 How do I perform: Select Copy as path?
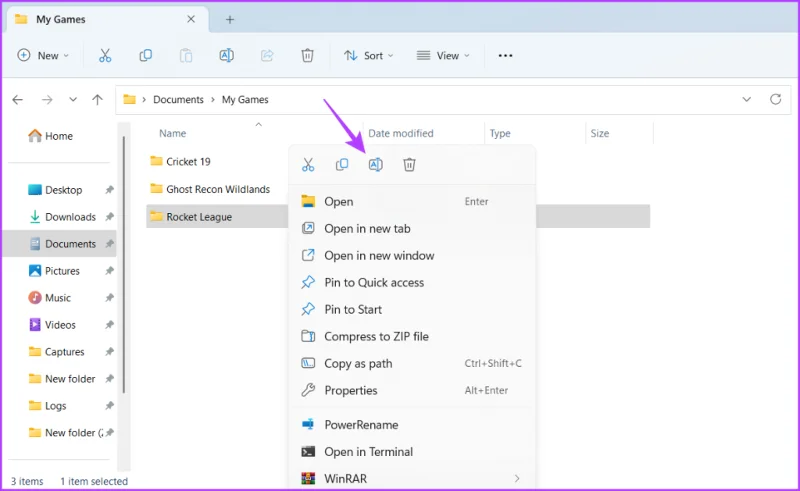pos(412,364)
